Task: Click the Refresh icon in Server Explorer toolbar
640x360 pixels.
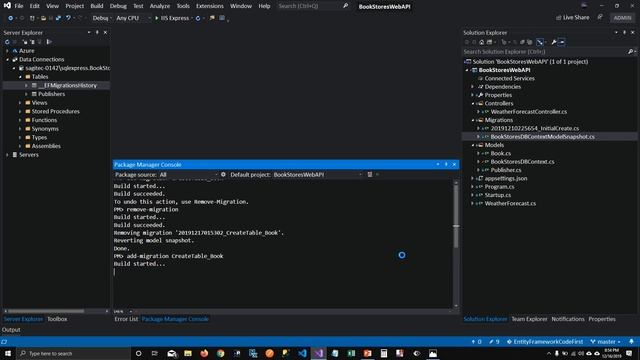Action: [x=7, y=42]
